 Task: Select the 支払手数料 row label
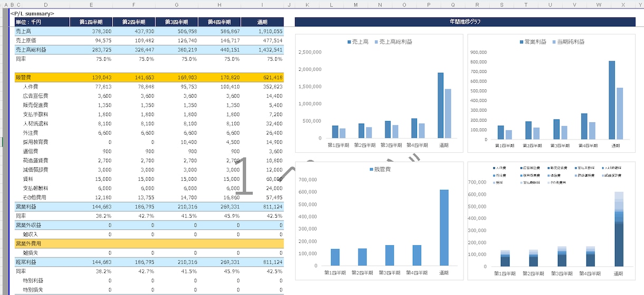point(35,114)
